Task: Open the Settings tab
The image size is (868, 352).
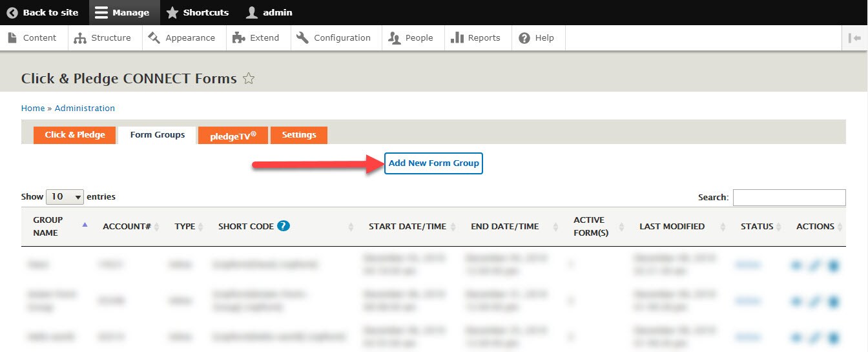Action: tap(299, 135)
